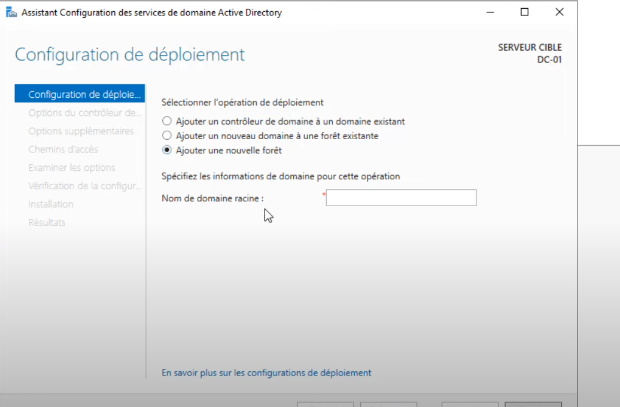Open 'En savoir plus sur les configurations de déploiement' link
This screenshot has width=620, height=407.
point(266,373)
